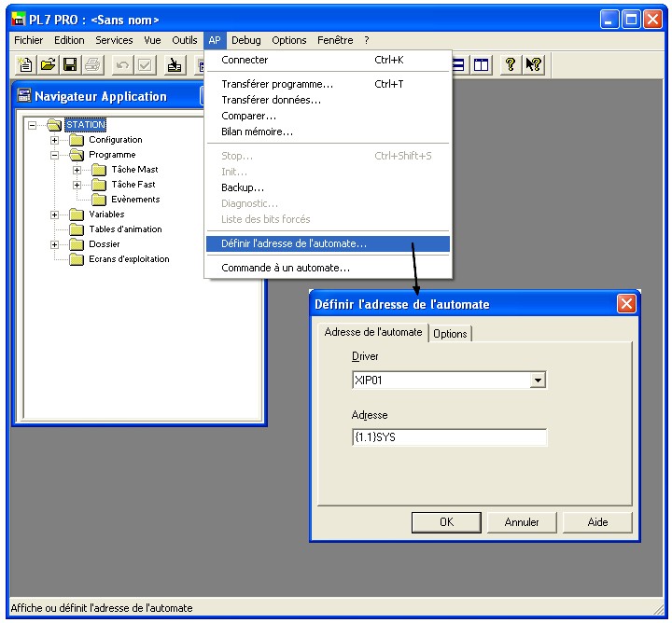The image size is (672, 623).
Task: Open the Driver XIP01 dropdown list
Action: click(538, 380)
